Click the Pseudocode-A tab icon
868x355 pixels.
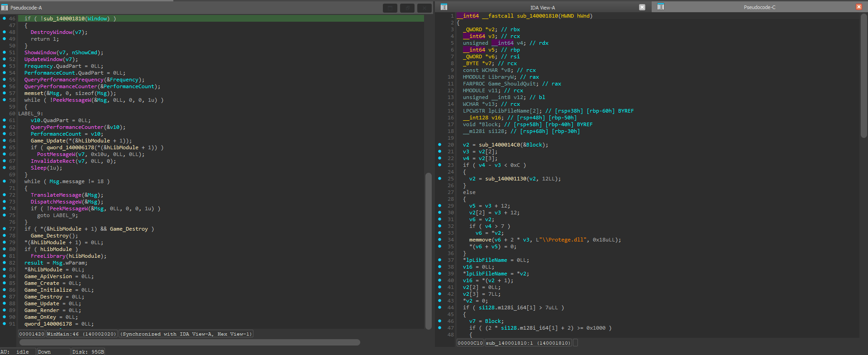pos(5,7)
